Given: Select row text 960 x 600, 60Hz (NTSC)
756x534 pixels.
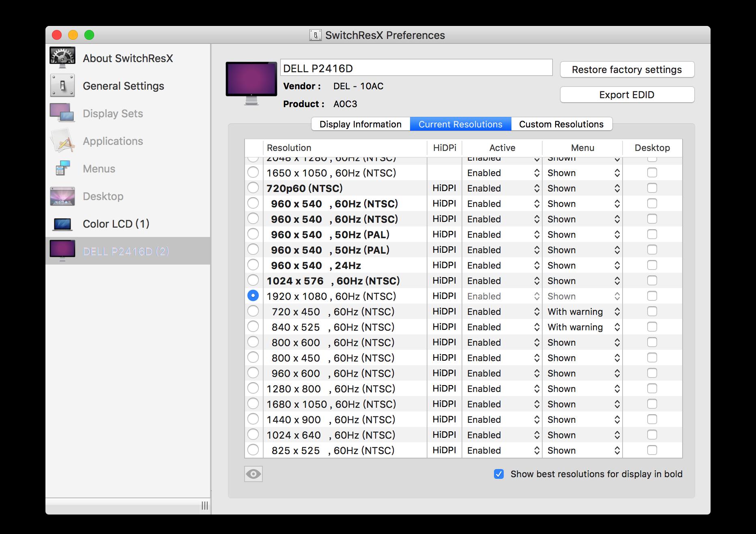Looking at the screenshot, I should pos(333,373).
